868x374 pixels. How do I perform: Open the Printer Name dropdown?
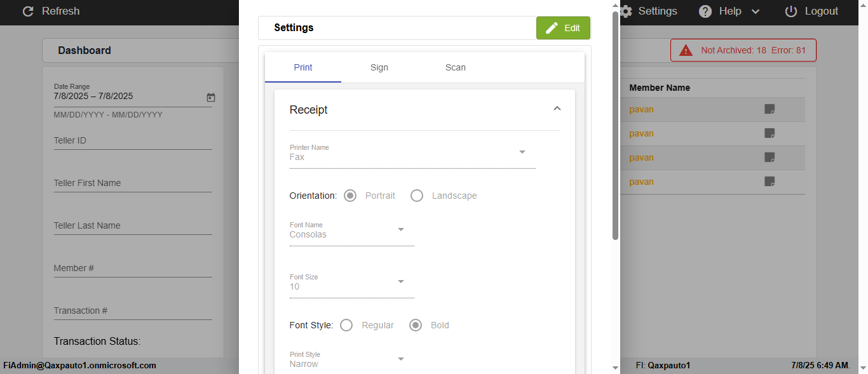pyautogui.click(x=522, y=152)
